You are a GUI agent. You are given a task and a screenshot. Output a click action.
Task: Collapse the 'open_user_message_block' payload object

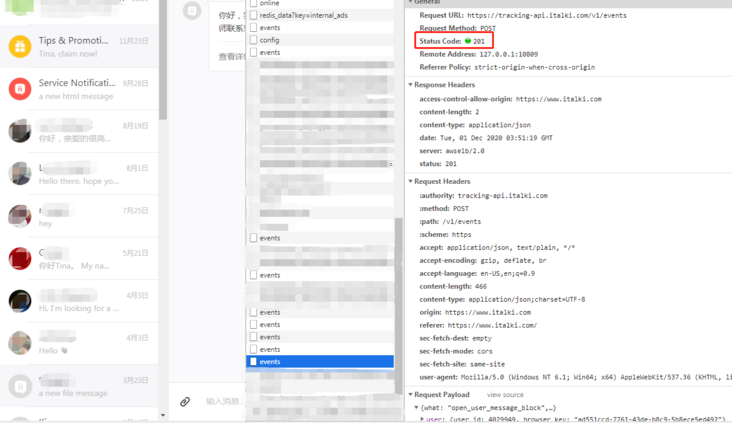(x=416, y=408)
